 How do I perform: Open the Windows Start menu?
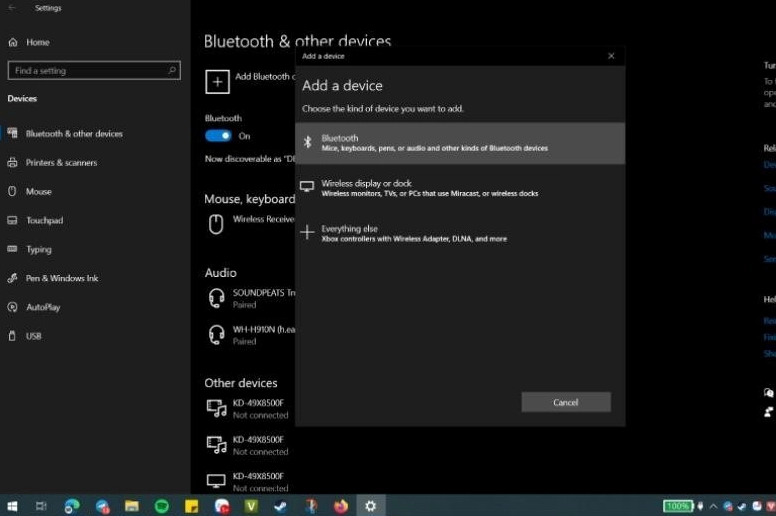(12, 506)
